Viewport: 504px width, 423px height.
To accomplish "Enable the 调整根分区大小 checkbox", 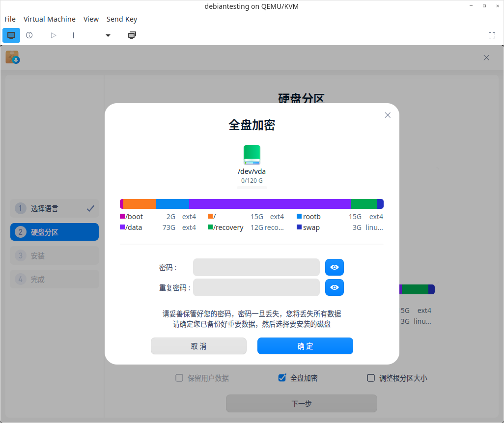I will click(x=370, y=378).
